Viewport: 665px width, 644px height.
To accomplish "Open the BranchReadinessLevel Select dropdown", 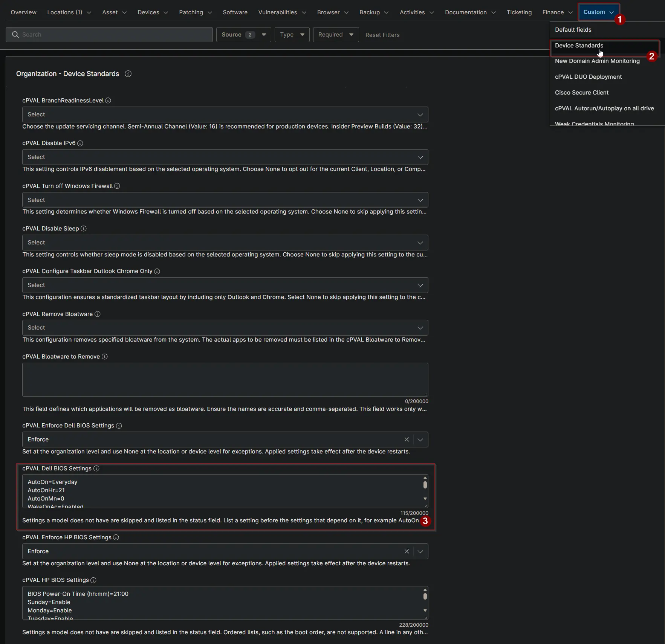I will tap(225, 114).
